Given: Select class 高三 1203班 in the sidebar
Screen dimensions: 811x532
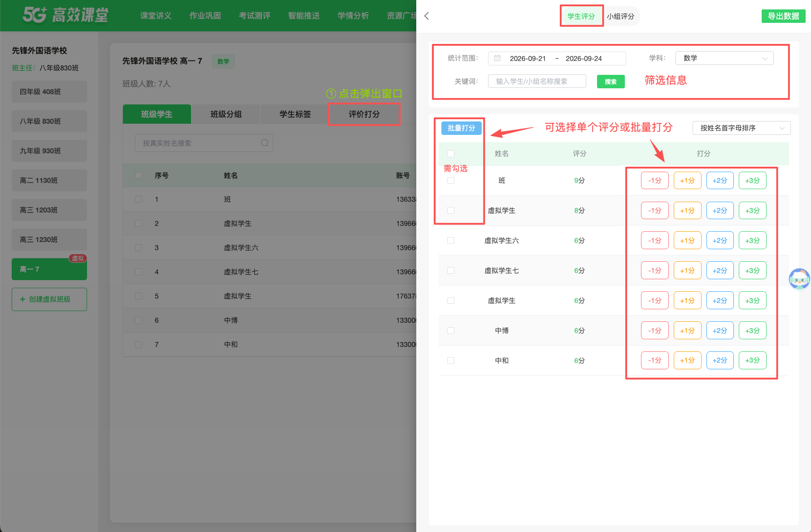Looking at the screenshot, I should [x=49, y=210].
